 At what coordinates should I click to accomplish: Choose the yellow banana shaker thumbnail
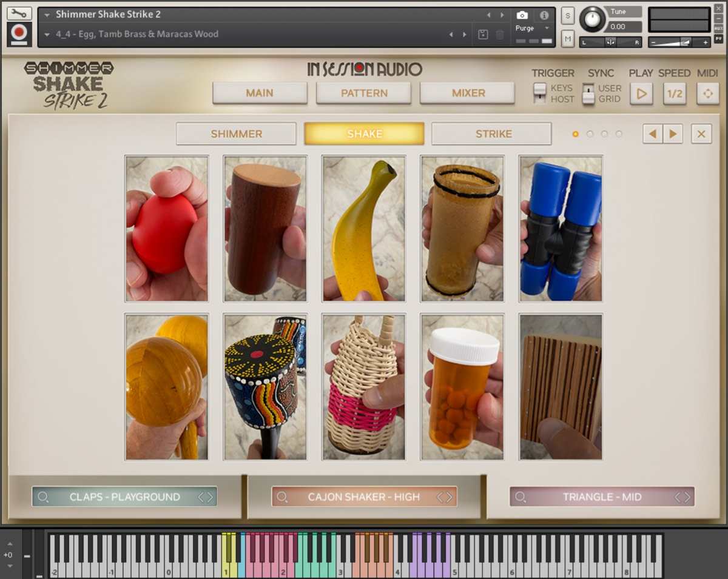point(364,229)
